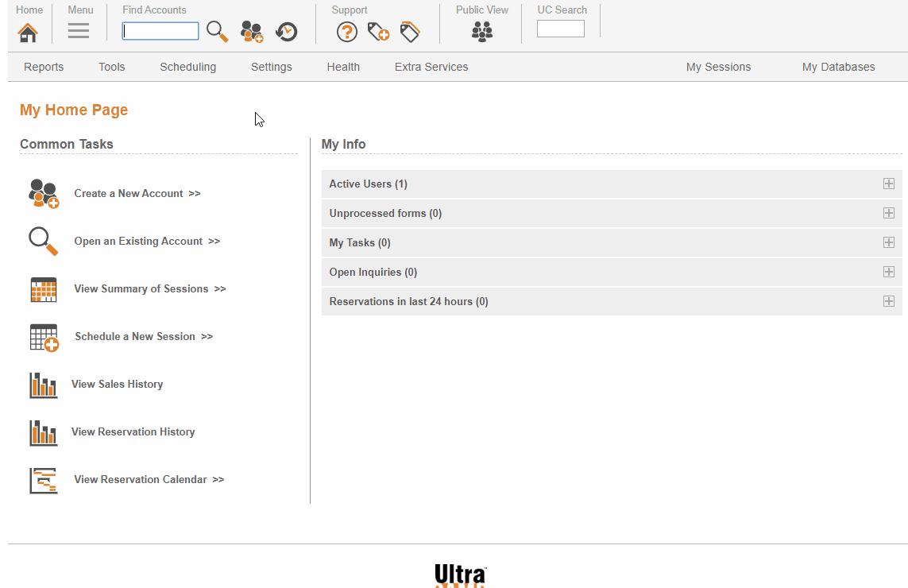Expand the Active Users plus box
This screenshot has height=588, width=908.
[x=889, y=184]
